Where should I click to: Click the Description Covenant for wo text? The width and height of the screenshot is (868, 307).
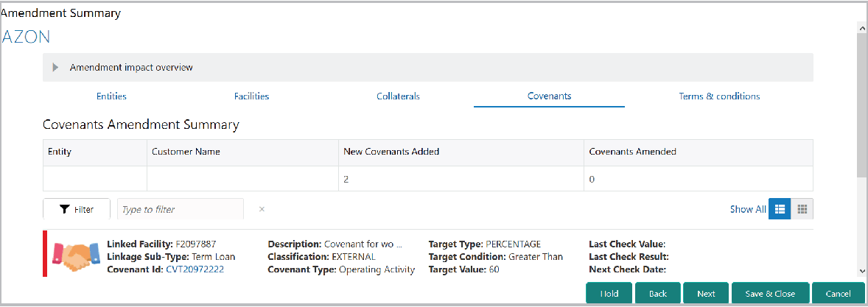pos(335,244)
